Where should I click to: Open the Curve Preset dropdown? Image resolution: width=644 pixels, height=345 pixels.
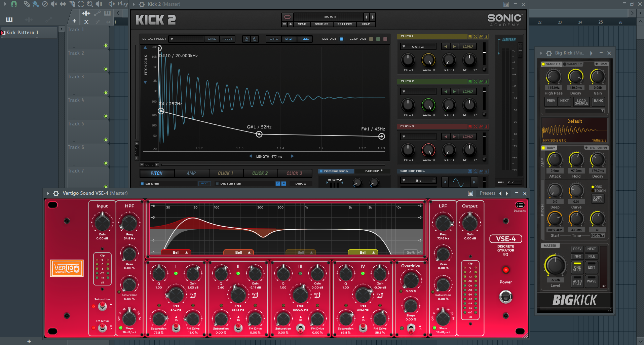pos(186,39)
